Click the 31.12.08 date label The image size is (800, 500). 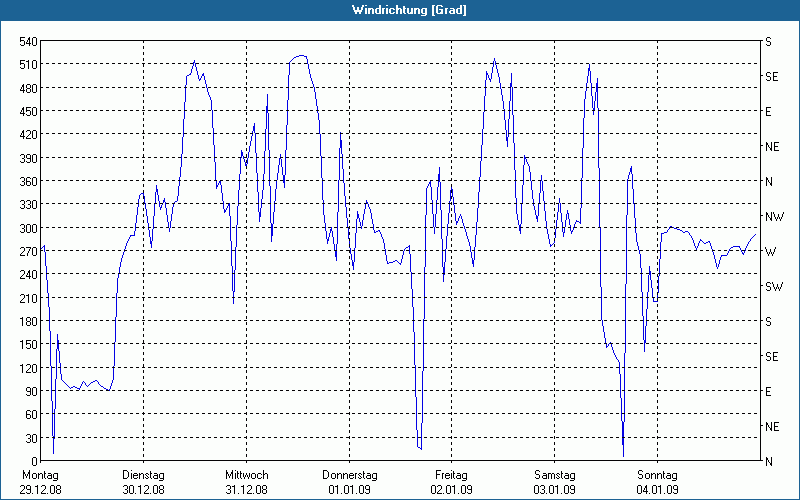tap(246, 490)
